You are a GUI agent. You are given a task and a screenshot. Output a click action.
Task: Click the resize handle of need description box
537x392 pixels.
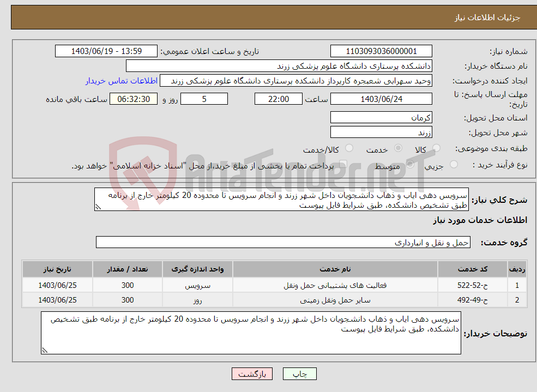pyautogui.click(x=98, y=207)
